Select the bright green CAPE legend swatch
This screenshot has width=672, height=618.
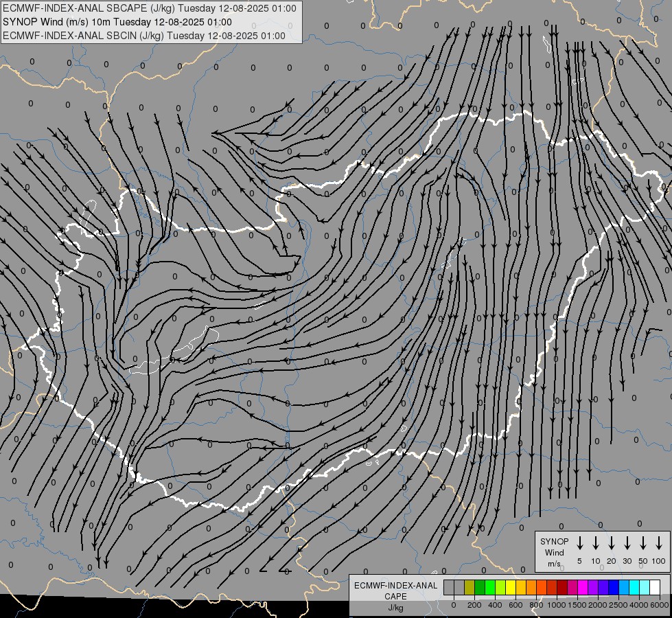tap(490, 587)
